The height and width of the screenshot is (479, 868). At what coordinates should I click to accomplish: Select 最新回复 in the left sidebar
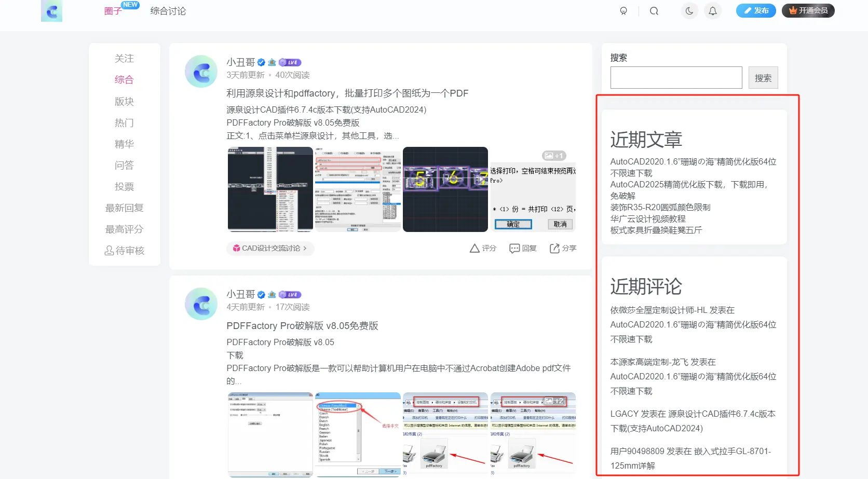coord(124,208)
